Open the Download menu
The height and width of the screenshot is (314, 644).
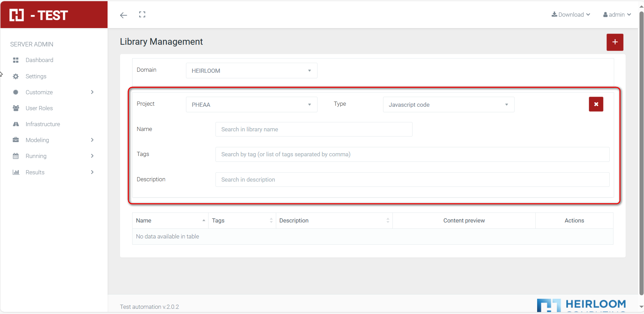[571, 15]
